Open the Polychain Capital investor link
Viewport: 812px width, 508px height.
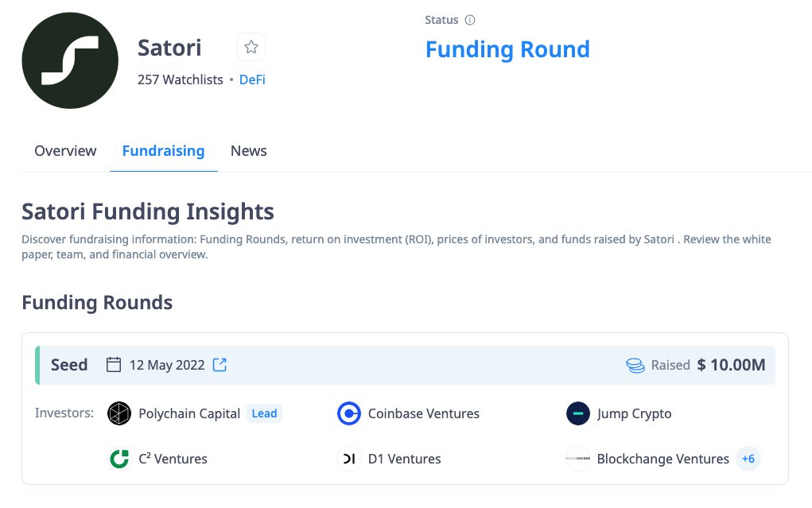coord(189,413)
